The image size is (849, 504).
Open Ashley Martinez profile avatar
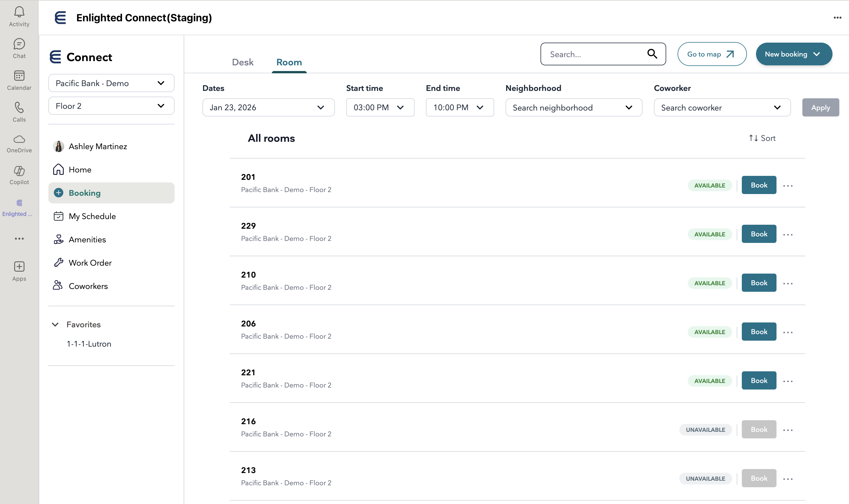point(59,146)
